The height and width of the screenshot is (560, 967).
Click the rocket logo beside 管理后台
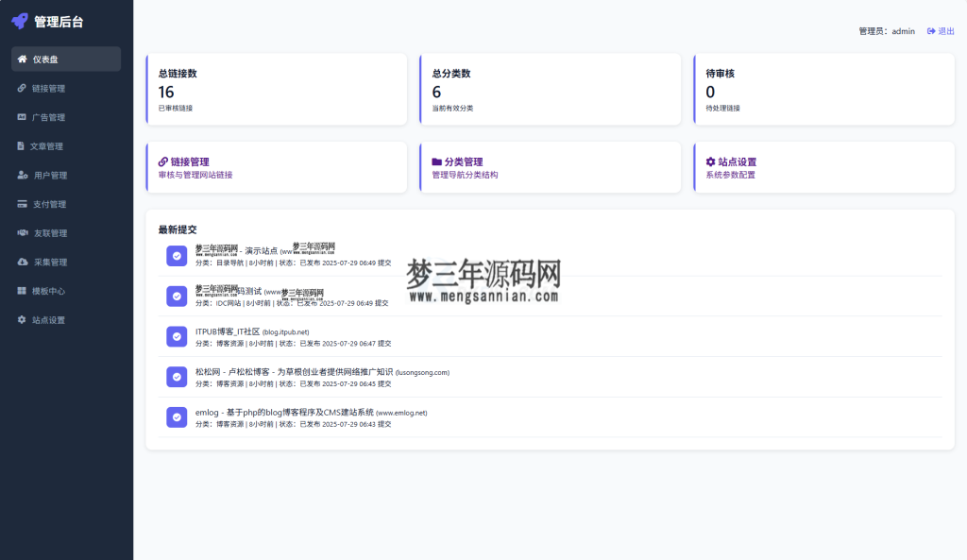pyautogui.click(x=21, y=19)
